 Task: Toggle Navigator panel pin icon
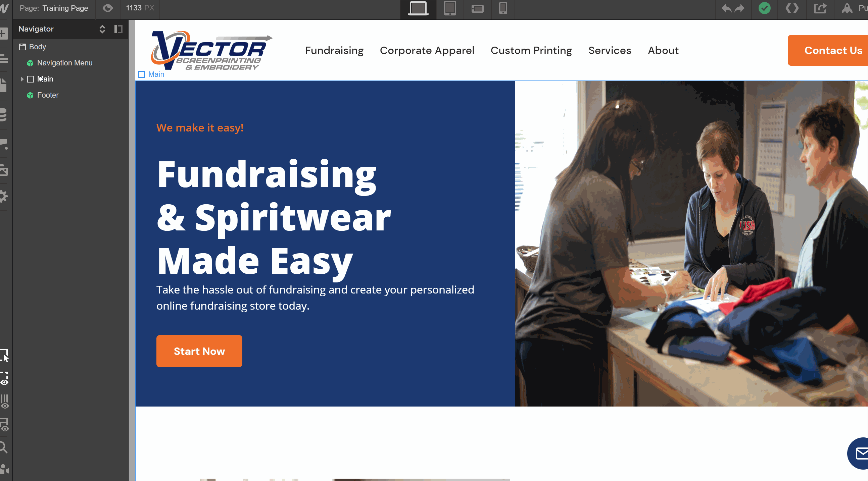coord(118,29)
